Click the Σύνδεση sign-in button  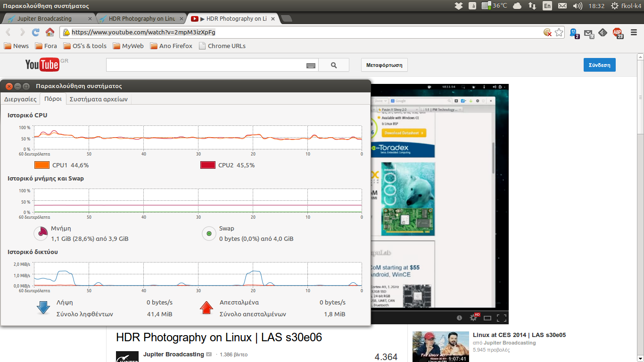click(599, 65)
